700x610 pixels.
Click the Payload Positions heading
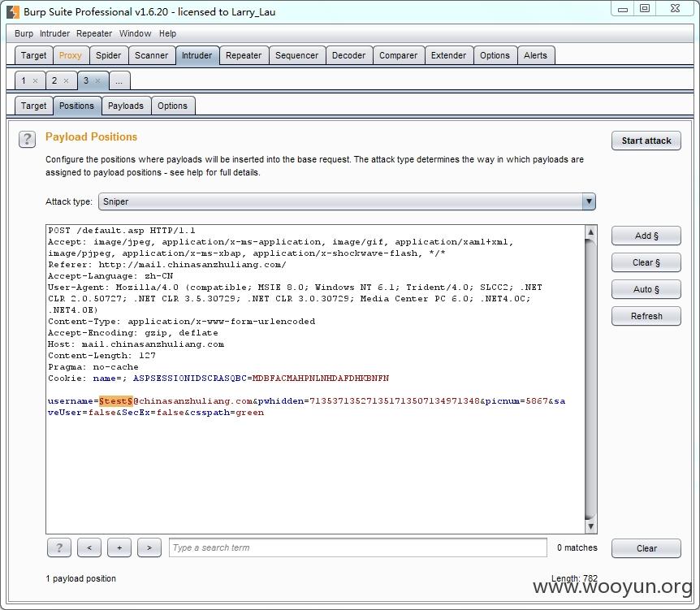point(91,136)
